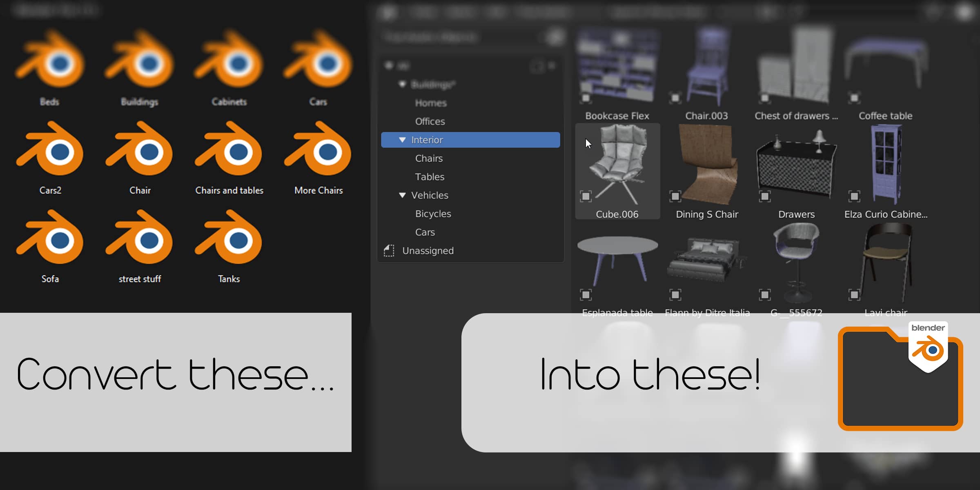This screenshot has width=980, height=490.
Task: Select the Chair.003 asset
Action: [x=707, y=73]
